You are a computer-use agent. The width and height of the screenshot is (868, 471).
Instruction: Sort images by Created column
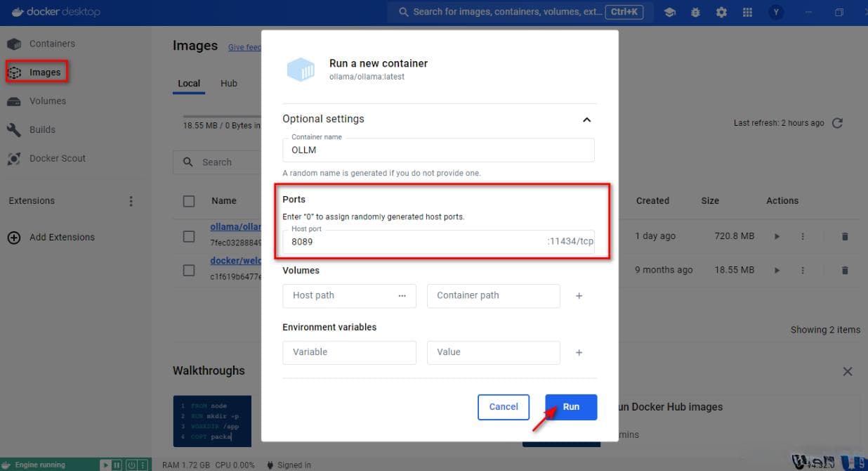point(652,201)
